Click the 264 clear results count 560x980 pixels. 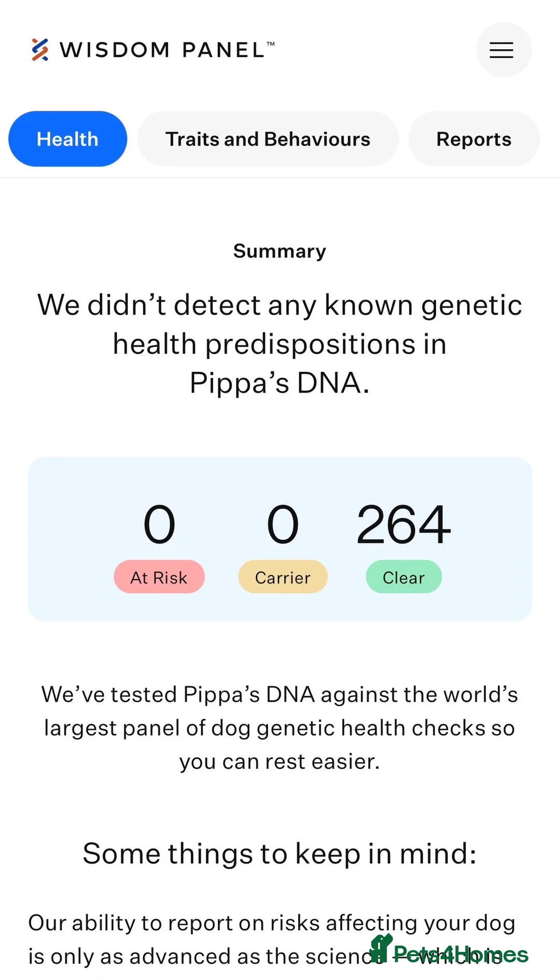click(x=403, y=525)
